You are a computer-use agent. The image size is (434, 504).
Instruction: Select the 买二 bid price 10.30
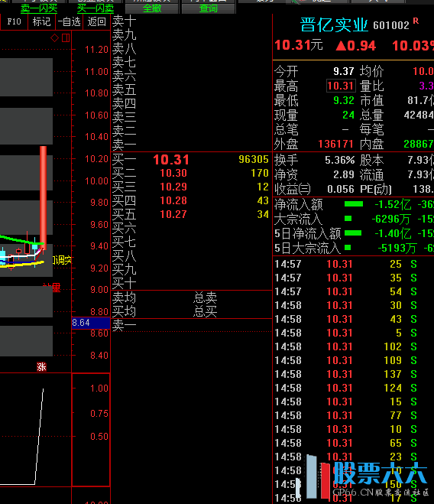pyautogui.click(x=173, y=174)
